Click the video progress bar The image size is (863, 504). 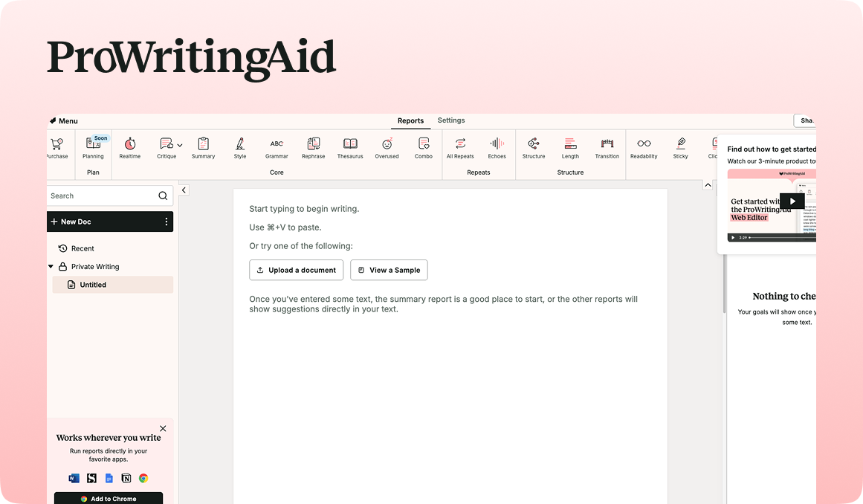(x=783, y=238)
